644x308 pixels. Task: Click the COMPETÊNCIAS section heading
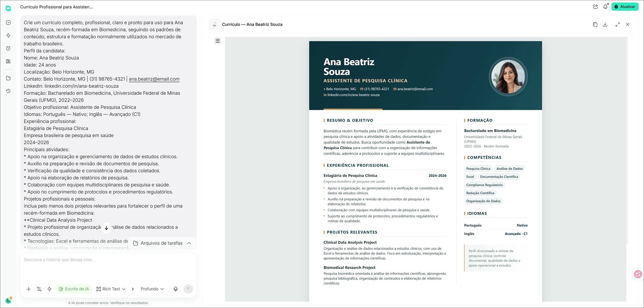pos(484,158)
